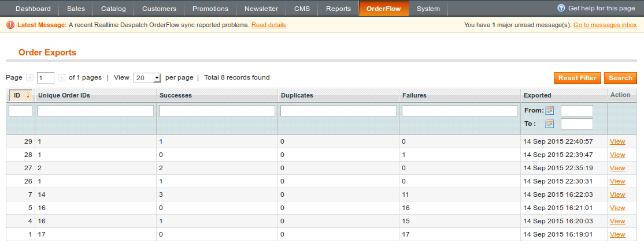Focus the page number input field
Viewport: 644px width, 251px height.
tap(46, 77)
